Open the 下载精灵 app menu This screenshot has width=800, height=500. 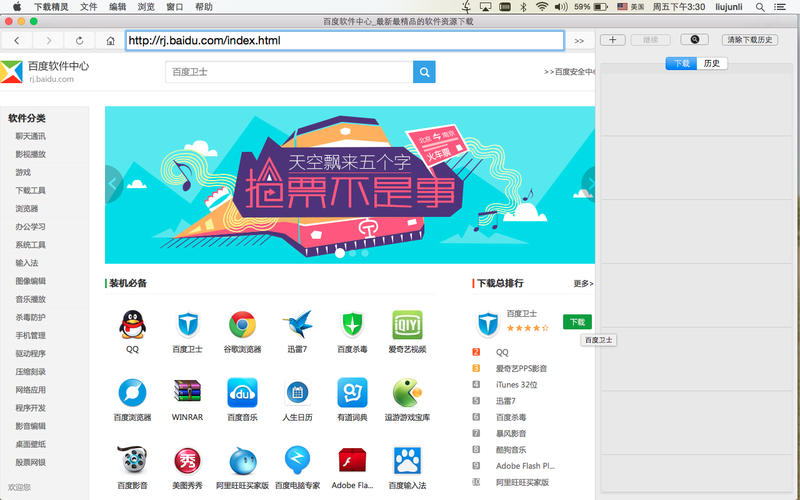[x=51, y=7]
